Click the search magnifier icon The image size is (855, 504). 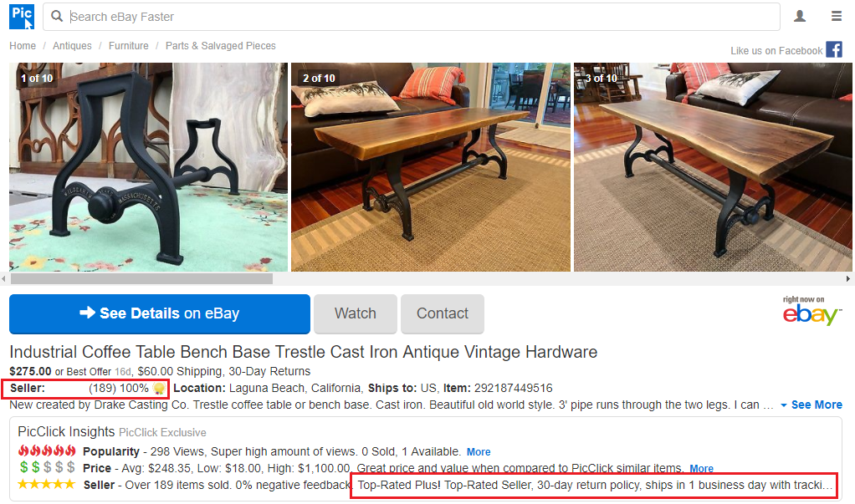click(57, 17)
